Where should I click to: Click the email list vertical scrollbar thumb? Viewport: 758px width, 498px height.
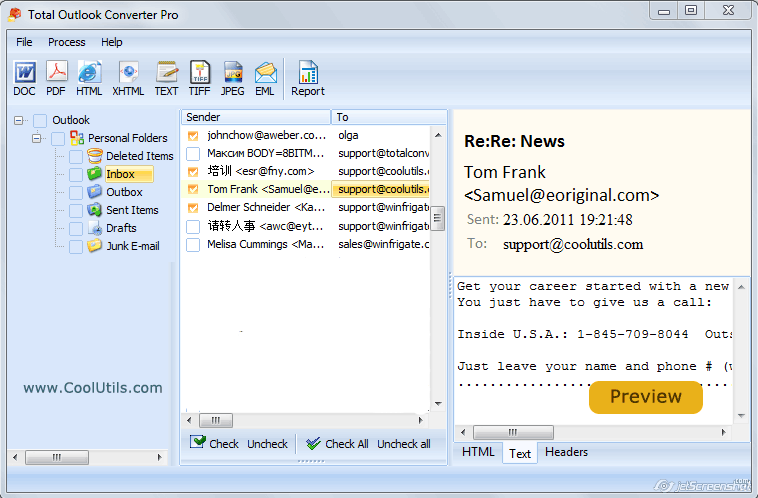point(437,219)
